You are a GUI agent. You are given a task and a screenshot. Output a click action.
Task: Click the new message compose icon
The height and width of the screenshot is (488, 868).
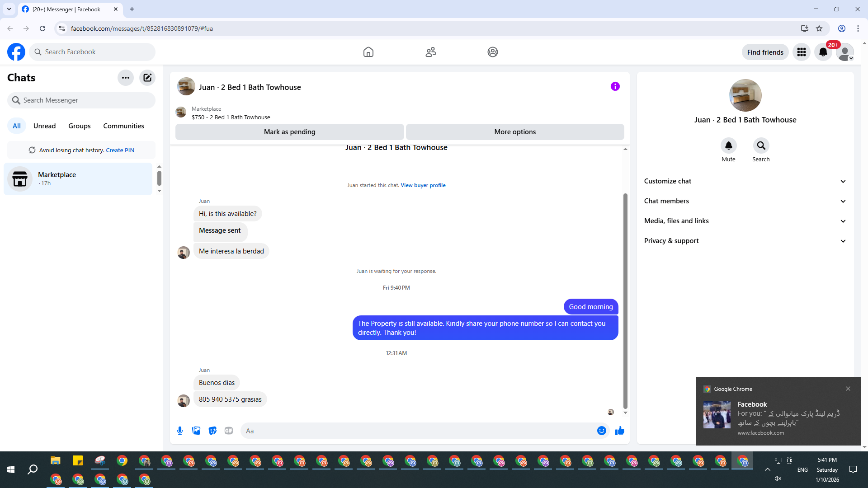tap(147, 78)
